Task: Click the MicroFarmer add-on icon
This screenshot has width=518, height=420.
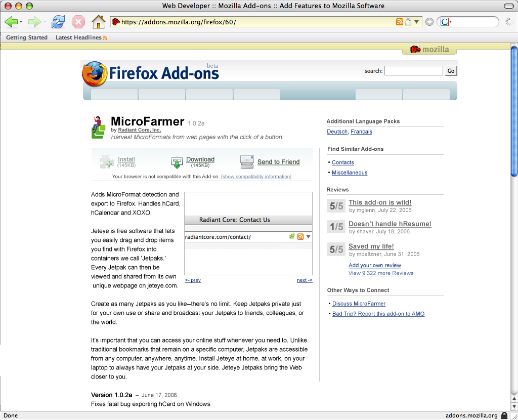Action: click(x=98, y=128)
